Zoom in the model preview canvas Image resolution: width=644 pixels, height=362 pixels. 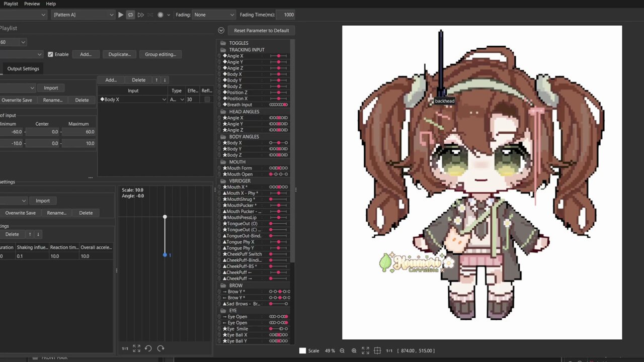(x=354, y=350)
